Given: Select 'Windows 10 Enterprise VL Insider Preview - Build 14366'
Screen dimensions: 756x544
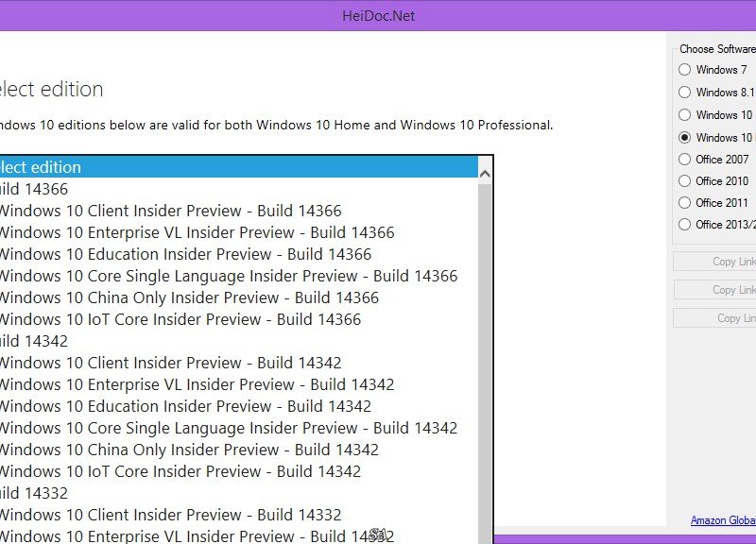Looking at the screenshot, I should 239,232.
